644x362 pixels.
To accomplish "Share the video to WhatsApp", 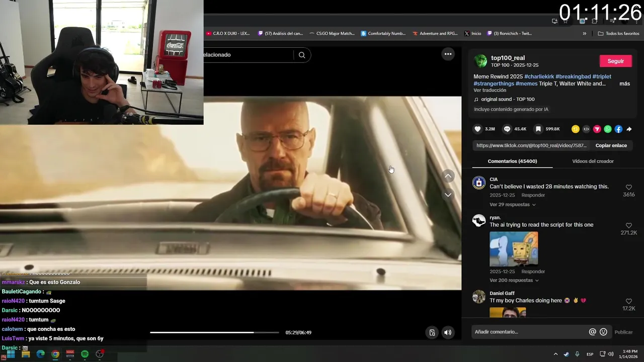I will 608,129.
